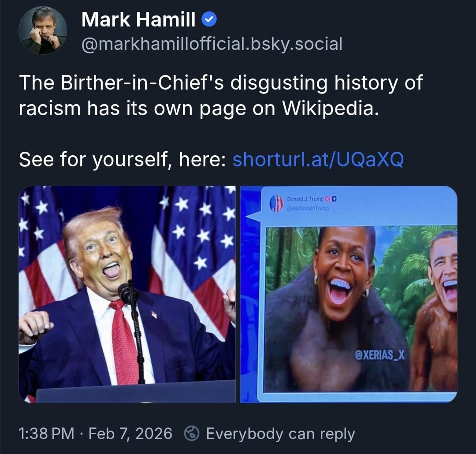Open the Mark Hamill profile avatar

click(42, 30)
